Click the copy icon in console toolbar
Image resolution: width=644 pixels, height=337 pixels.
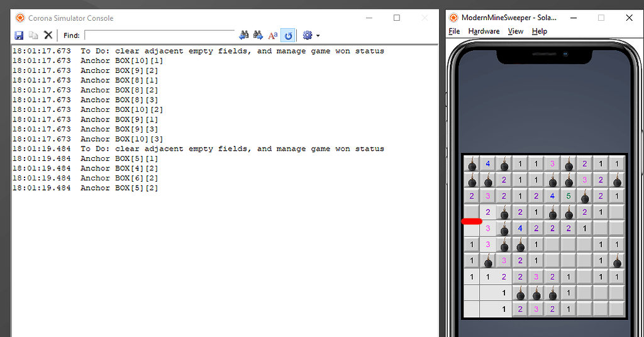click(33, 35)
